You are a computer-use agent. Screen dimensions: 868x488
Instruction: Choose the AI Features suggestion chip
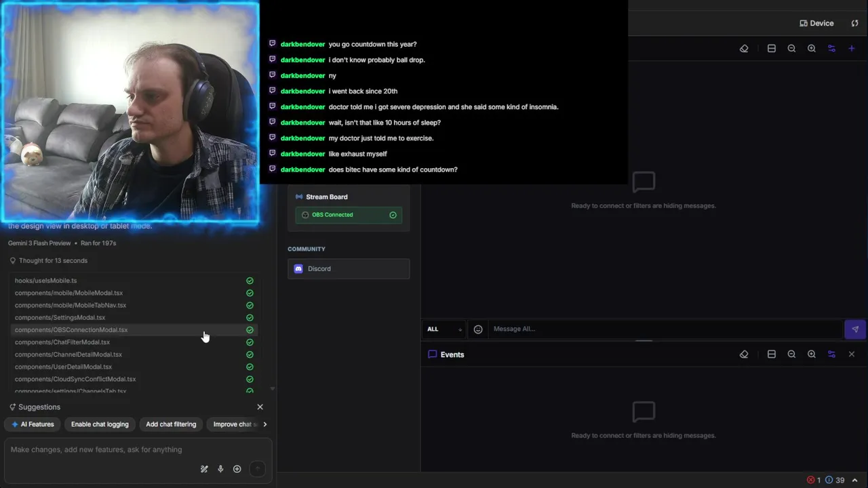tap(33, 424)
